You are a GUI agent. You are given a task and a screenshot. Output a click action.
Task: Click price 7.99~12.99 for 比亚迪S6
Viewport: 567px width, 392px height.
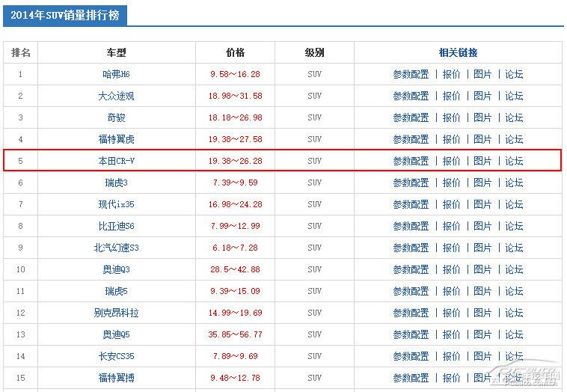point(235,226)
